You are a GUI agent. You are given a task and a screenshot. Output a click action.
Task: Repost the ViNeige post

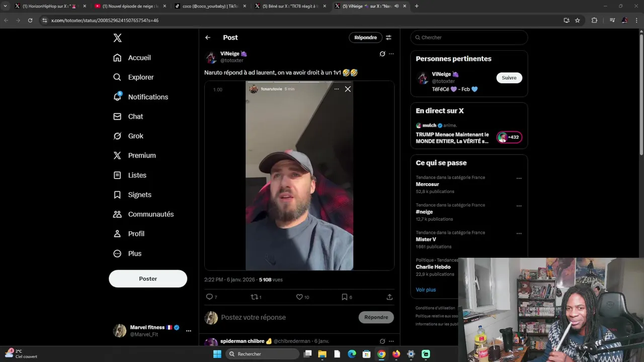[256, 297]
